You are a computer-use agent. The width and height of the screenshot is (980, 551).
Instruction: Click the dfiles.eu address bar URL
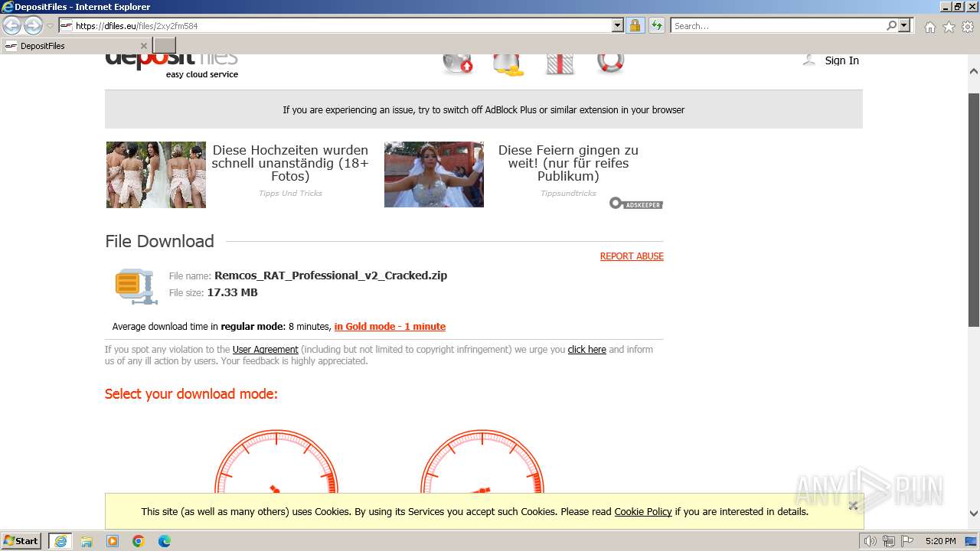(136, 26)
